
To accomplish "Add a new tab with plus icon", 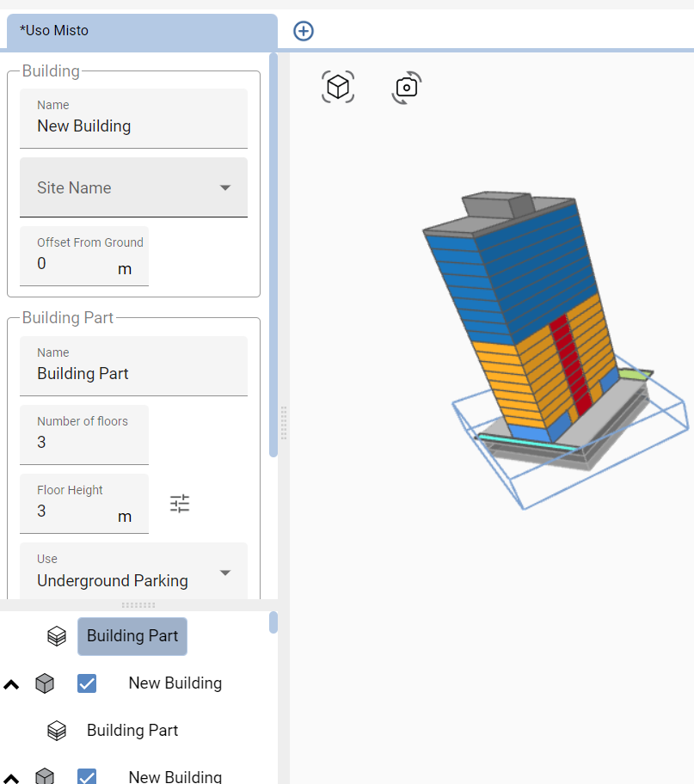I will [x=304, y=31].
